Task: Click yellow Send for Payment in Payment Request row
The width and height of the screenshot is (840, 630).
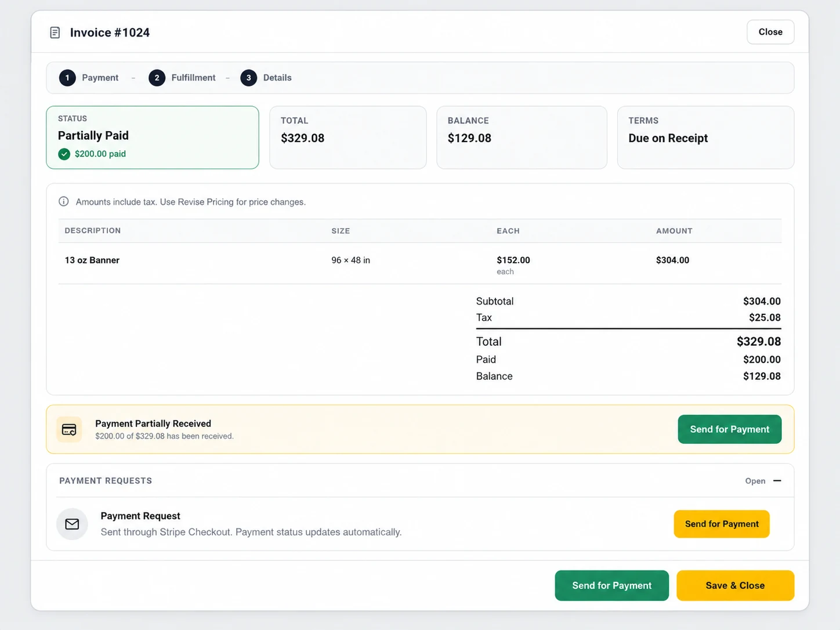Action: (x=722, y=524)
